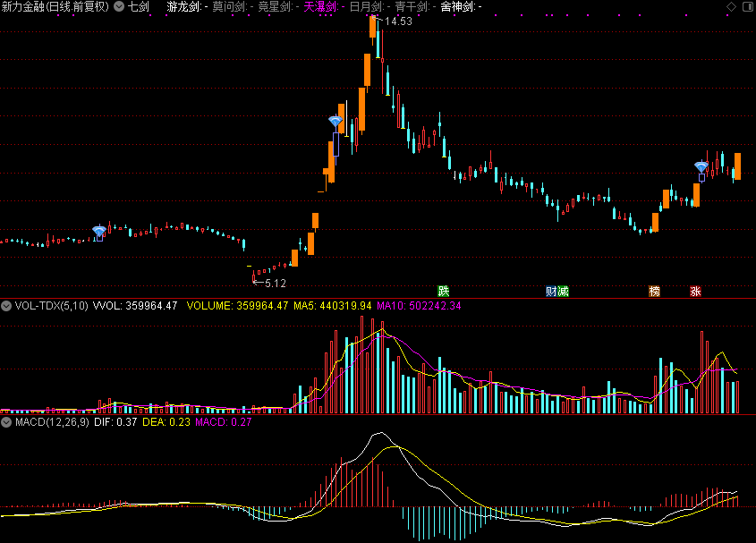The image size is (756, 543).
Task: Click the leftmost diamond signal marker
Action: tap(99, 231)
